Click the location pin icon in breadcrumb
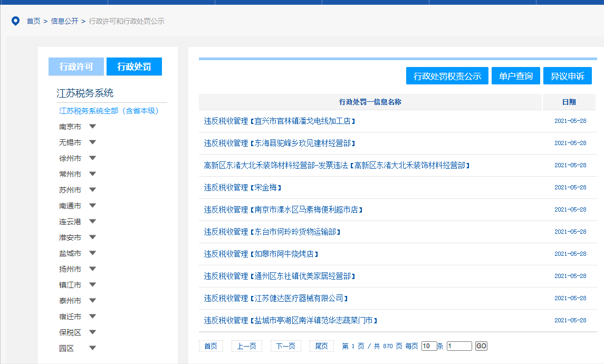The image size is (604, 364). [x=15, y=21]
